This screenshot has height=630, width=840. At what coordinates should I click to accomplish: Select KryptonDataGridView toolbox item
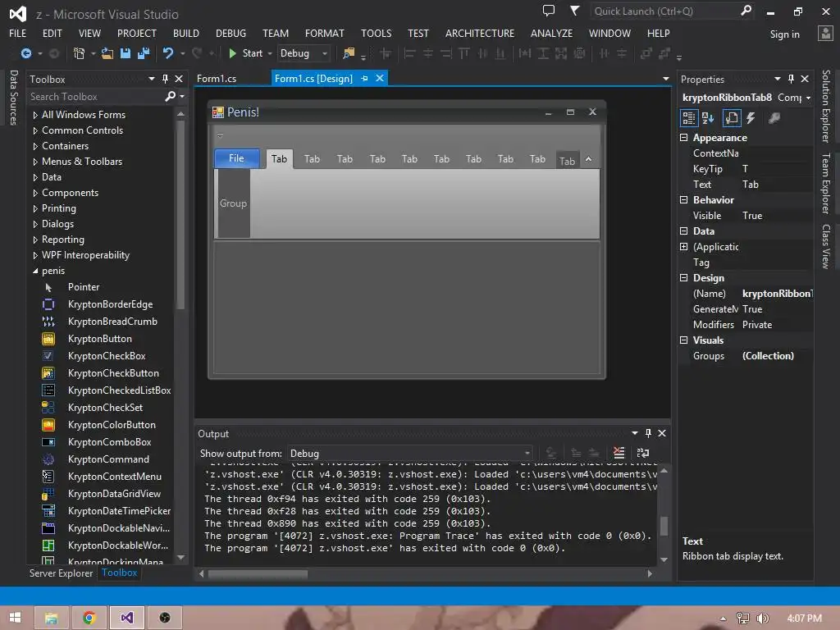point(114,493)
